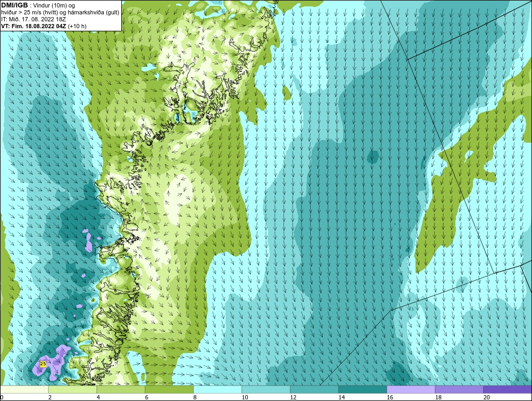532x401 pixels.
Task: Click legend scale label 2
Action: (x=50, y=397)
